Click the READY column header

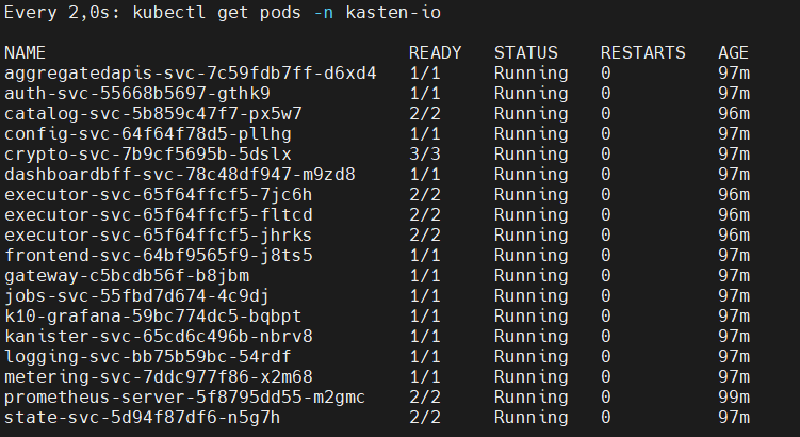435,53
